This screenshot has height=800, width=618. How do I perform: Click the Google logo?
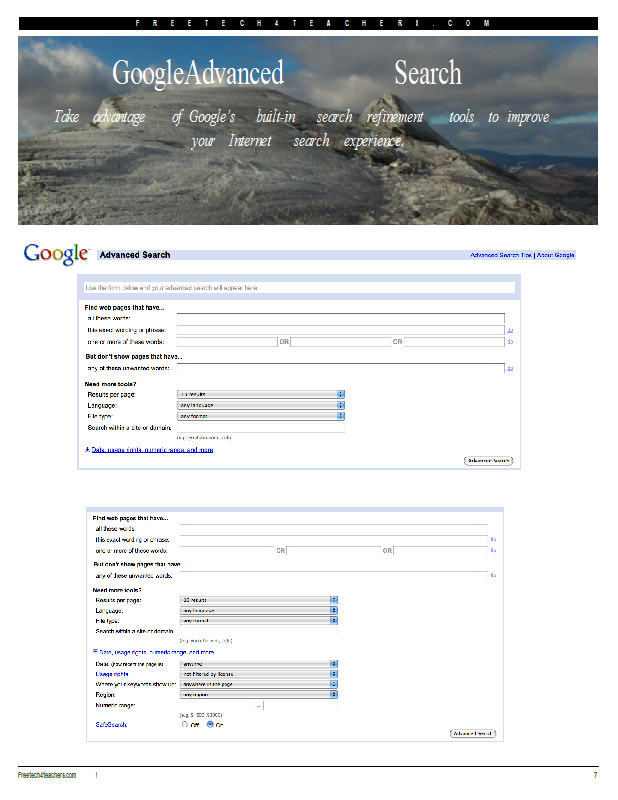pos(56,254)
